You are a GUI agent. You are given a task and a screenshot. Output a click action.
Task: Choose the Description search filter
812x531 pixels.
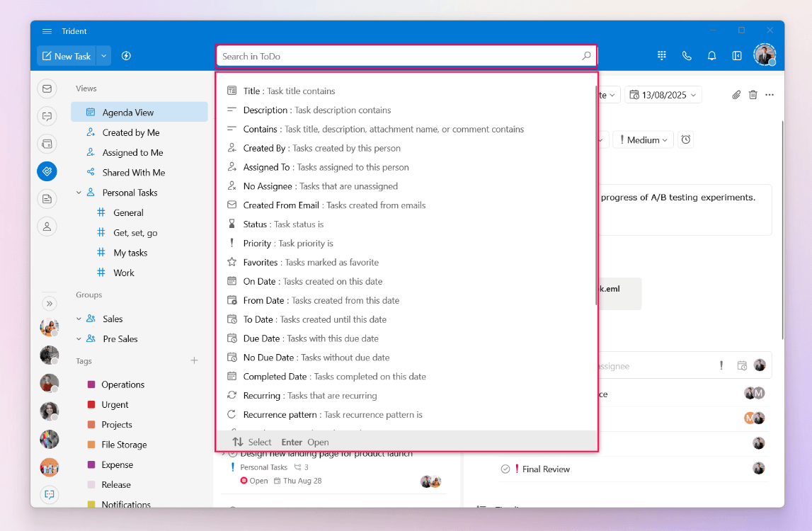click(406, 110)
